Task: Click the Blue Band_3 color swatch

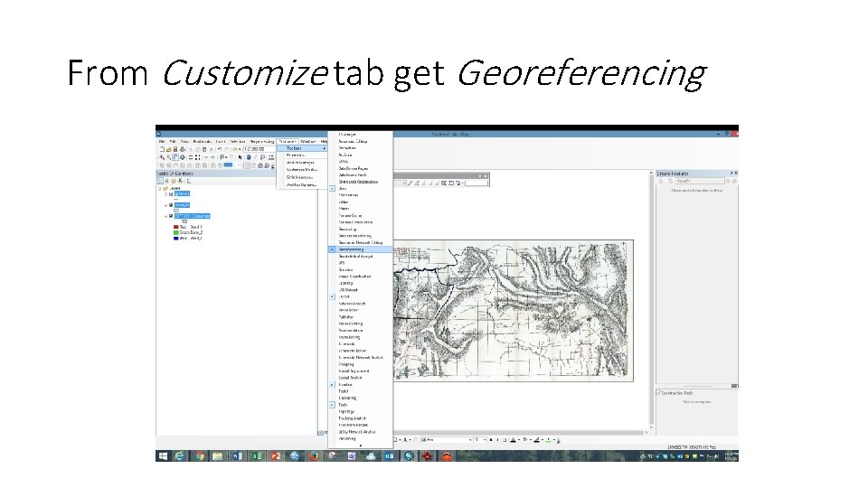Action: (176, 238)
